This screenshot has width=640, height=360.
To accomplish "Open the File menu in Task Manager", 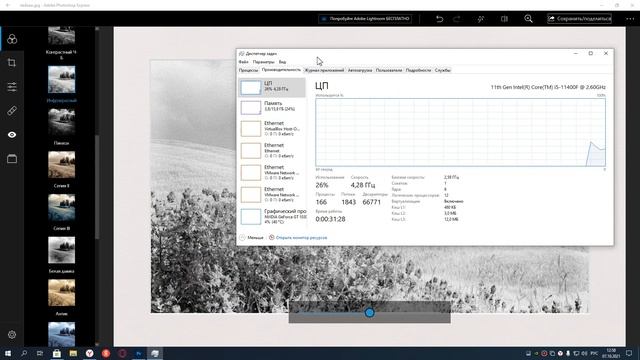I will pyautogui.click(x=243, y=62).
